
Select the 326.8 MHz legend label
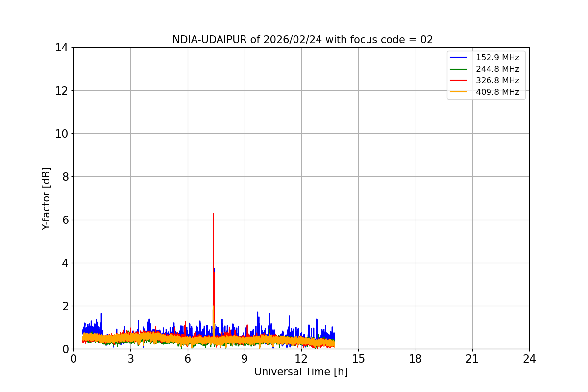(497, 80)
